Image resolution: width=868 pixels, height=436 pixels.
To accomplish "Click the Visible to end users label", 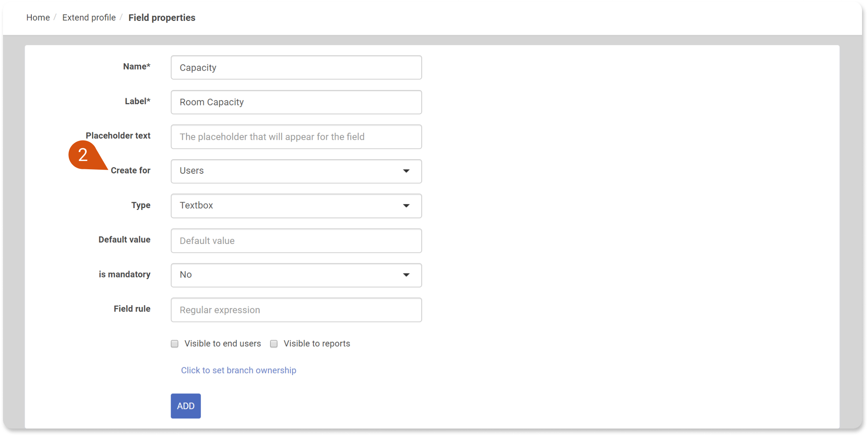I will tap(223, 344).
